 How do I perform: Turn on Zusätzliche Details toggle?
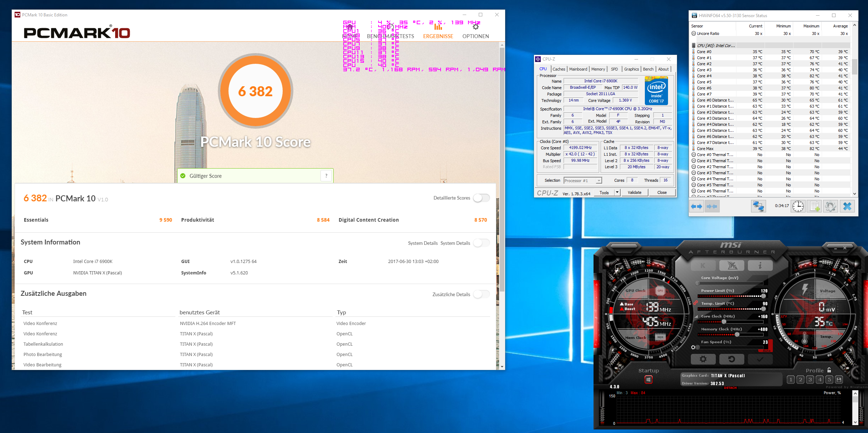pyautogui.click(x=481, y=294)
